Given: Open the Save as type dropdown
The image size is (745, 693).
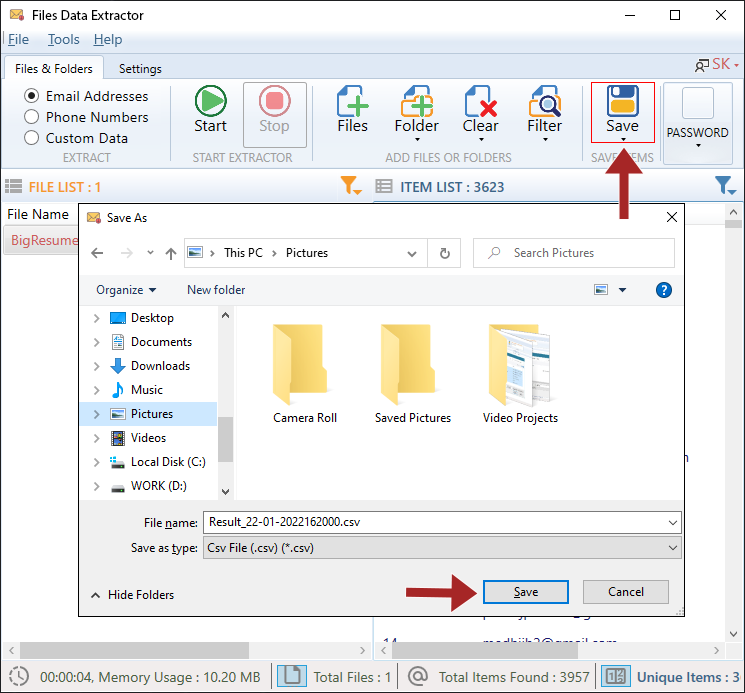Looking at the screenshot, I should (x=441, y=548).
